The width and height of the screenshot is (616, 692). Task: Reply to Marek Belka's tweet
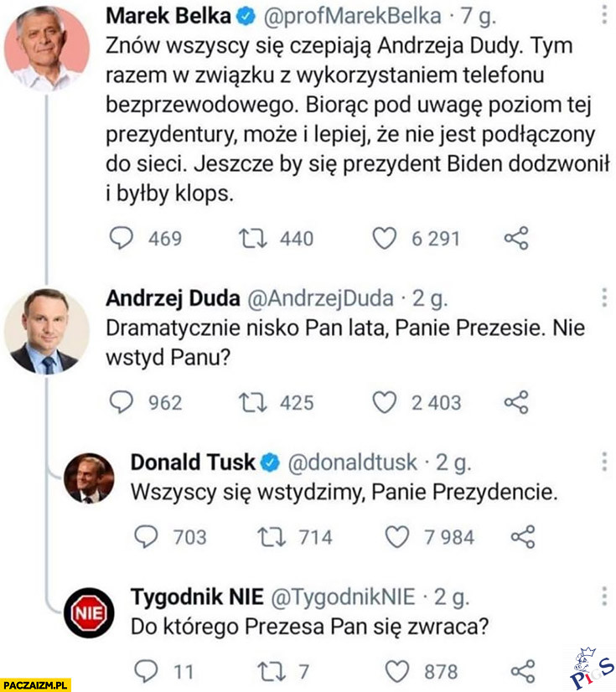pos(122,239)
